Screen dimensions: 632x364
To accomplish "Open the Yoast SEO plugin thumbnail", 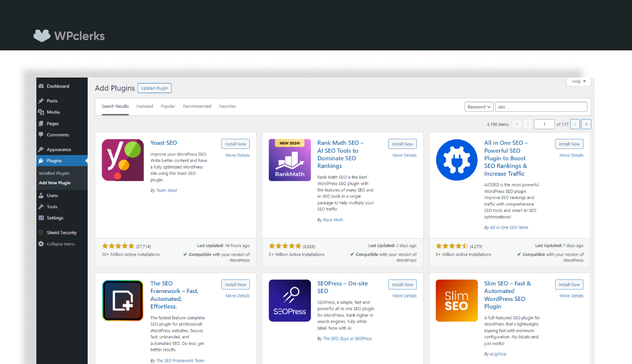I will coord(123,160).
